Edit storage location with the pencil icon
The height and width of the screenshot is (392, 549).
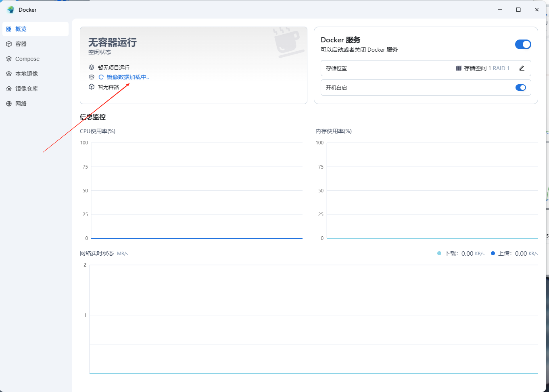click(522, 68)
